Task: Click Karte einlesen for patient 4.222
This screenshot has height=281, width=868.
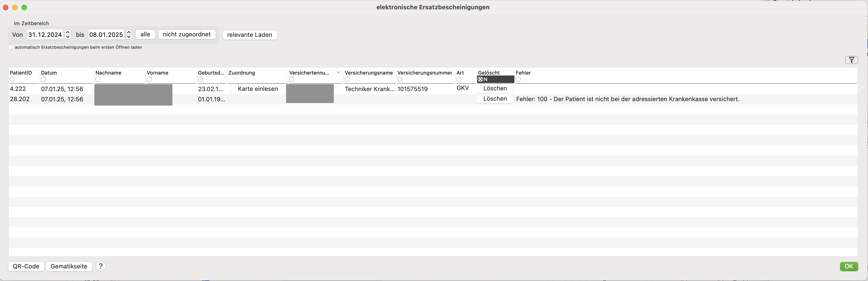Action: tap(258, 89)
